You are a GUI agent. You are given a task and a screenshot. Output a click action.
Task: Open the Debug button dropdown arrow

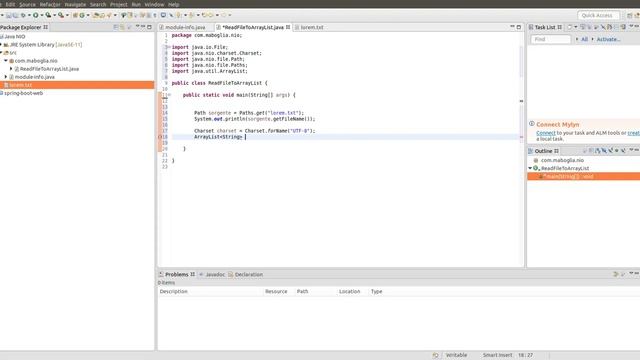[x=29, y=15]
